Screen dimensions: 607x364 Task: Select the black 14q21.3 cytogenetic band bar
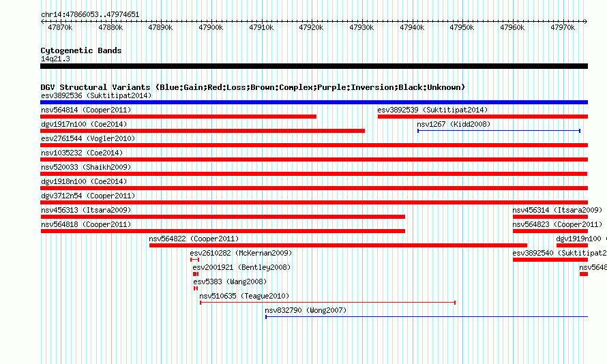314,66
